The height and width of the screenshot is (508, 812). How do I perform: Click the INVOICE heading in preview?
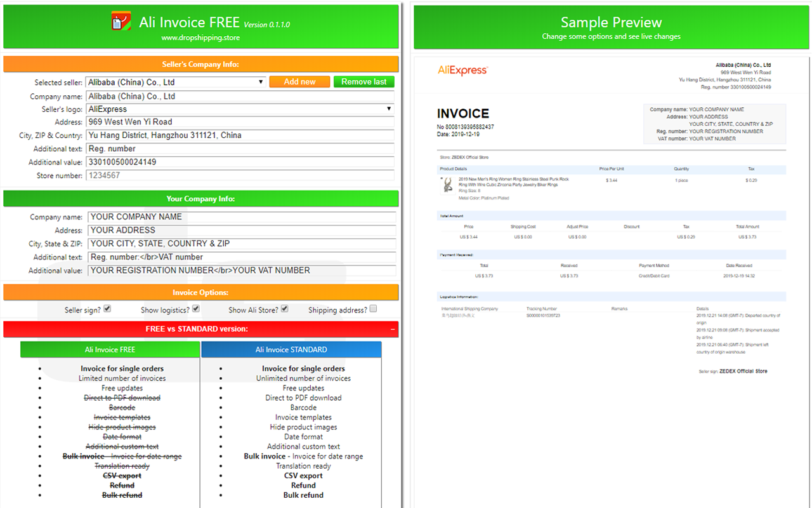tap(463, 114)
